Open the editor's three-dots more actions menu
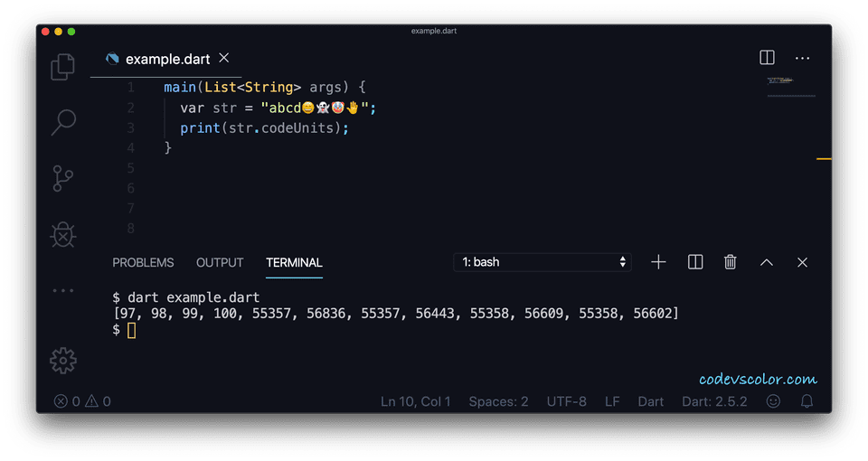 click(803, 58)
